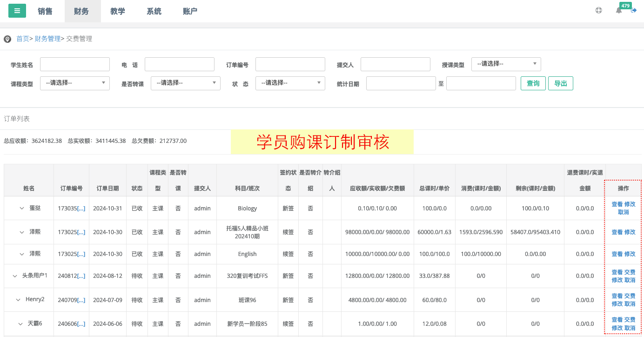The image size is (644, 337).
Task: Click the location pin breadcrumb icon
Action: 7,39
